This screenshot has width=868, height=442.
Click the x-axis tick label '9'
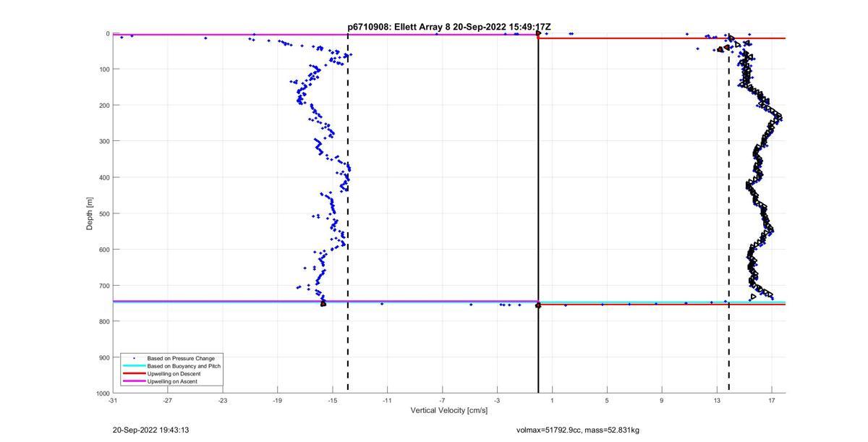click(662, 400)
